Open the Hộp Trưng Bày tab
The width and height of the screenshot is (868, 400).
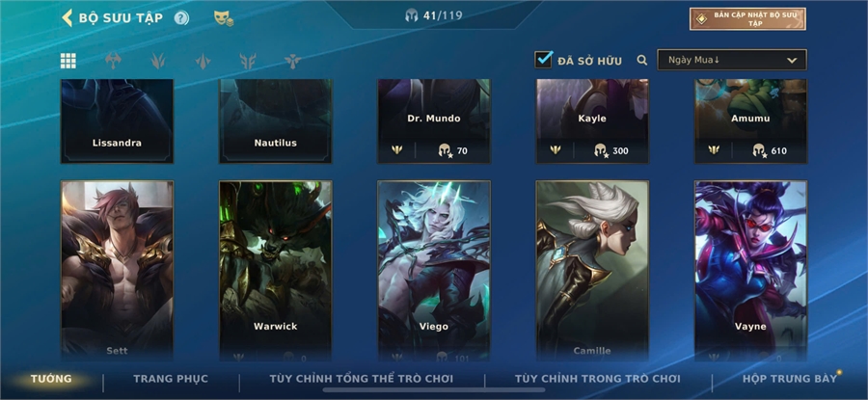789,379
